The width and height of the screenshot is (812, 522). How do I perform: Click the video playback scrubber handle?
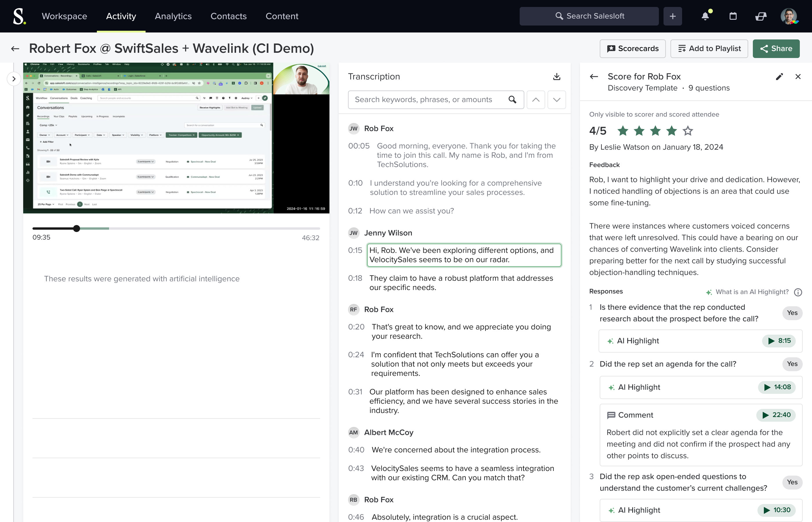click(x=77, y=229)
